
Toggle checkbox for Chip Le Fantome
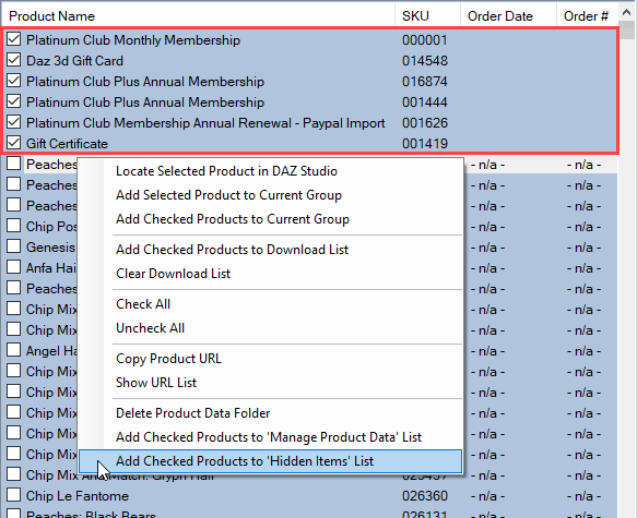tap(14, 495)
